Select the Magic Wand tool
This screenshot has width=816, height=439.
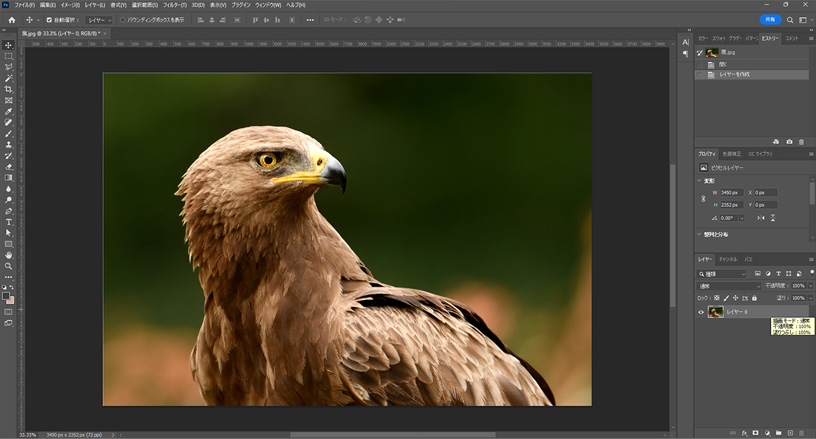pyautogui.click(x=8, y=79)
